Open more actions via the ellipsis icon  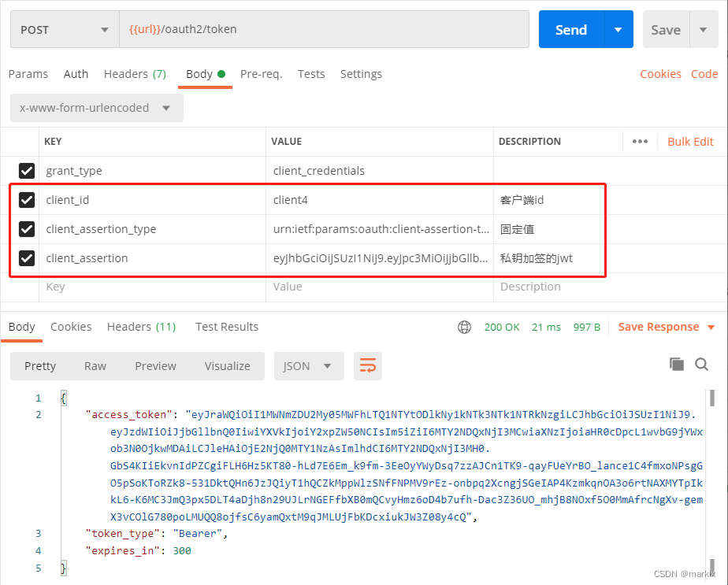pos(639,141)
